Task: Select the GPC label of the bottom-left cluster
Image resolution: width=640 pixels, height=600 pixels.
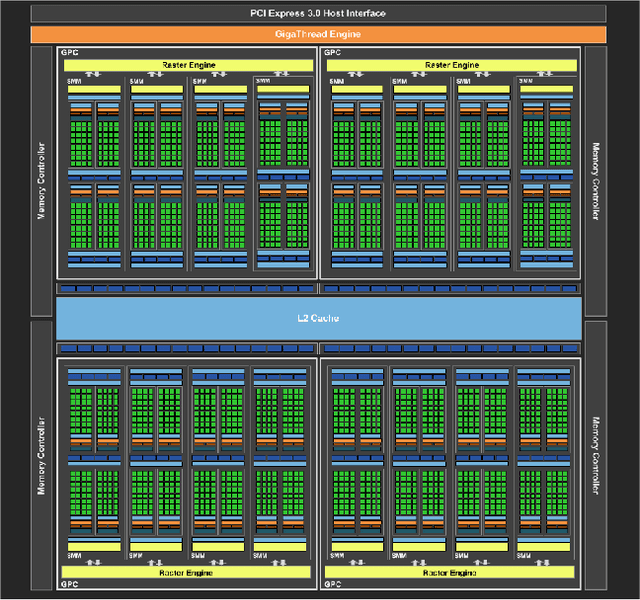Action: coord(68,584)
